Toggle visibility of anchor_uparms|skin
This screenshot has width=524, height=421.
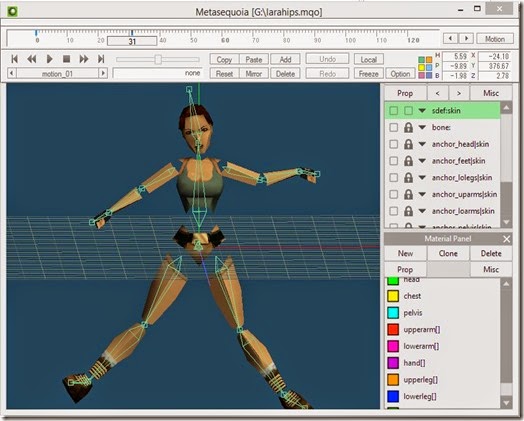[394, 194]
